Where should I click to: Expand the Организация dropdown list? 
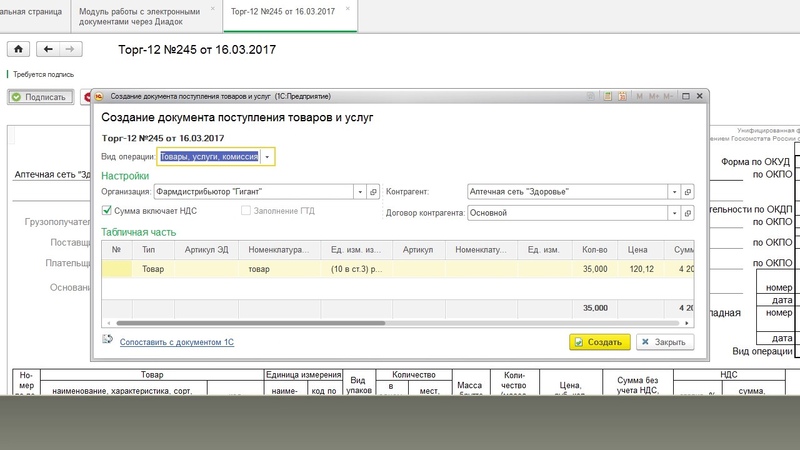359,191
